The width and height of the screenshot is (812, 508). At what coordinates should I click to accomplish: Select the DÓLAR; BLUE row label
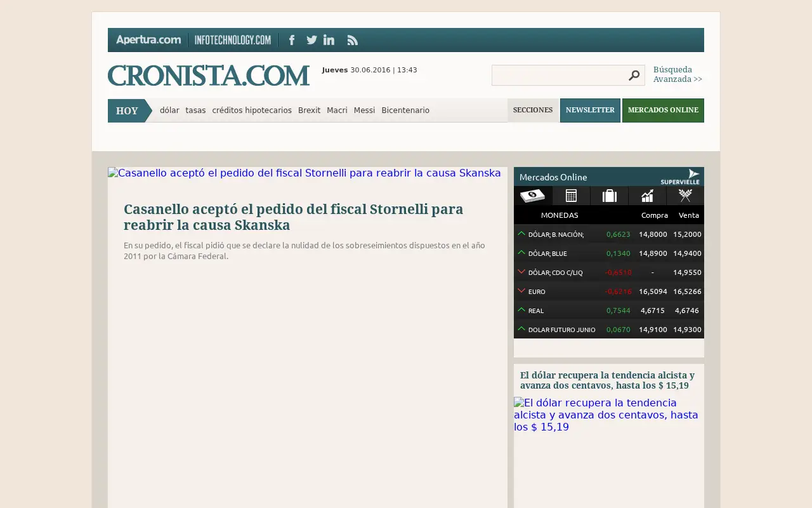click(x=547, y=253)
